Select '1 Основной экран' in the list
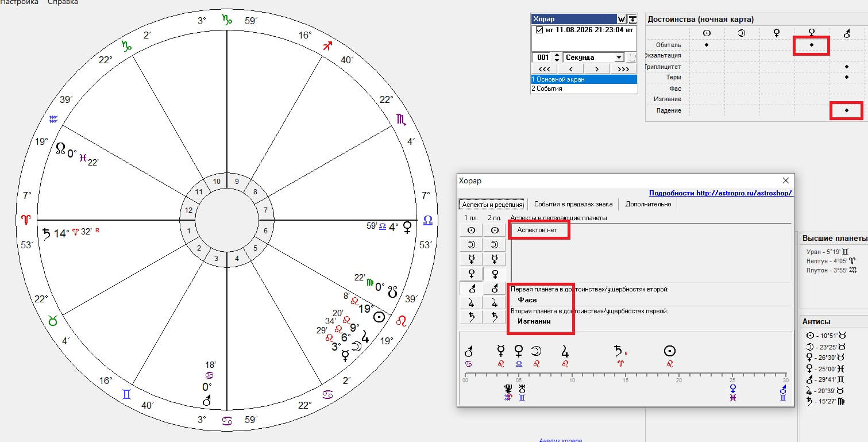 pyautogui.click(x=584, y=79)
